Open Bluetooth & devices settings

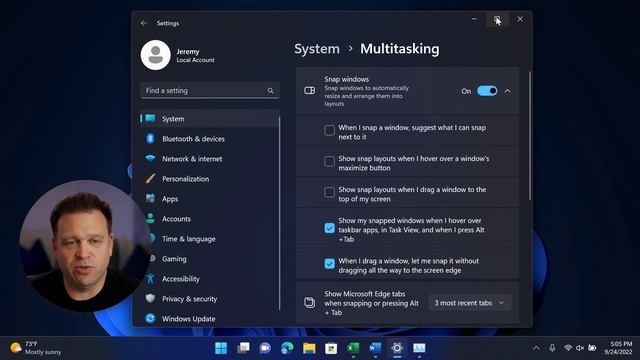coord(193,139)
